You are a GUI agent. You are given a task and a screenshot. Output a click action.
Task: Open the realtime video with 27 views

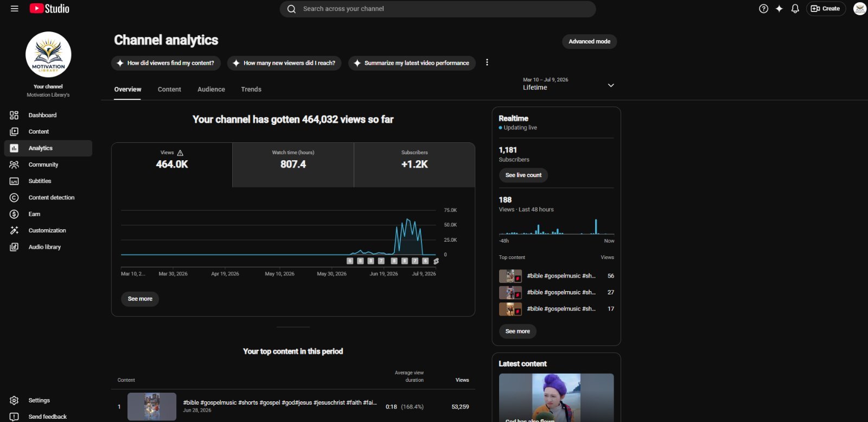[x=557, y=292]
